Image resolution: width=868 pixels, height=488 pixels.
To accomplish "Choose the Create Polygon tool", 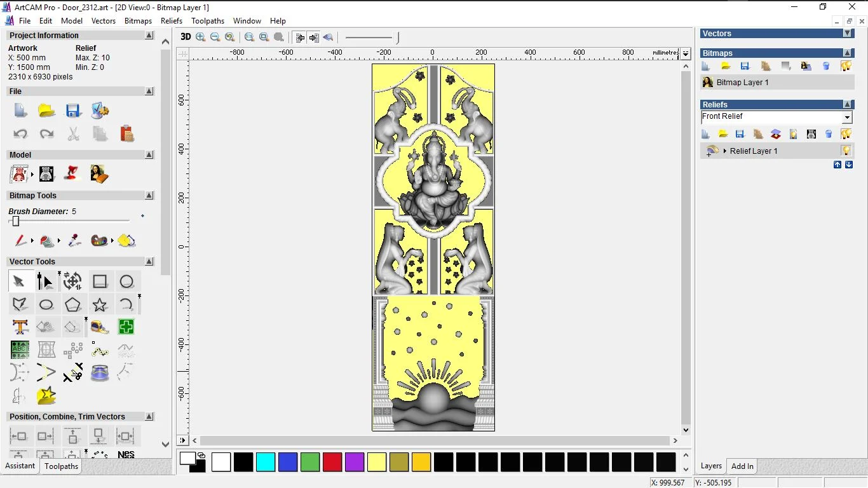I will click(x=72, y=304).
